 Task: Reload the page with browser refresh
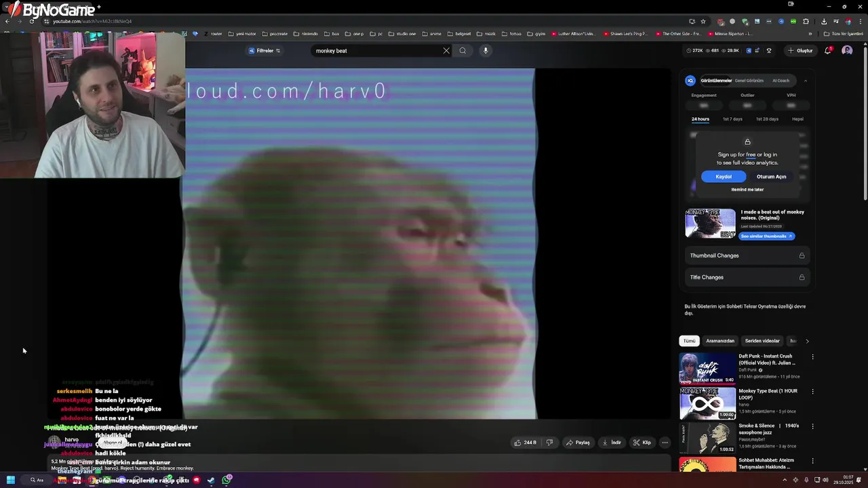pyautogui.click(x=32, y=21)
